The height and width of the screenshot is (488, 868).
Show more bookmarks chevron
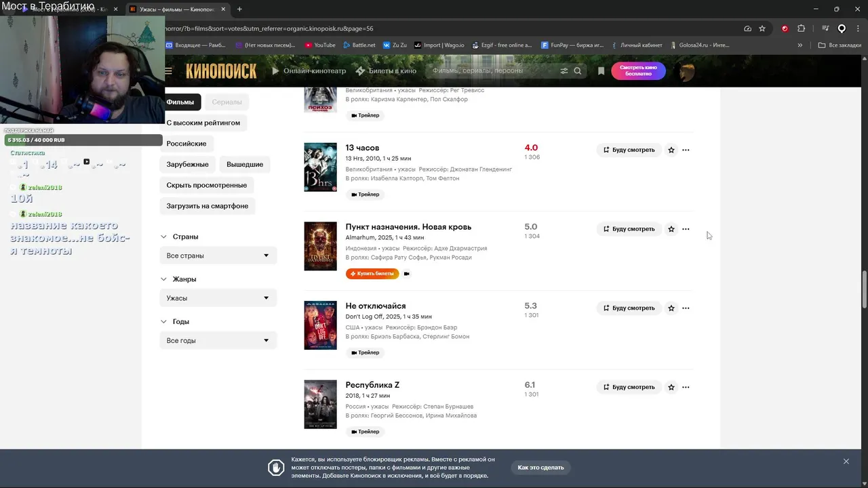click(x=800, y=45)
